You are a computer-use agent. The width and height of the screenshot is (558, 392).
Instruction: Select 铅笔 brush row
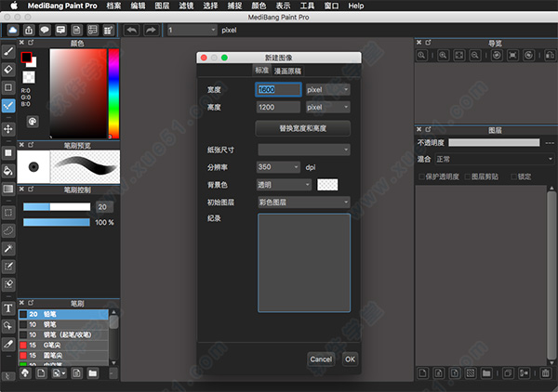pyautogui.click(x=63, y=314)
